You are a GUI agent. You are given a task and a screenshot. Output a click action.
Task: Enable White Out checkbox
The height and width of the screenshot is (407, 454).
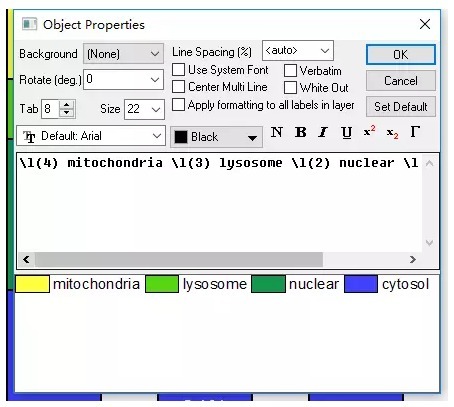click(290, 87)
